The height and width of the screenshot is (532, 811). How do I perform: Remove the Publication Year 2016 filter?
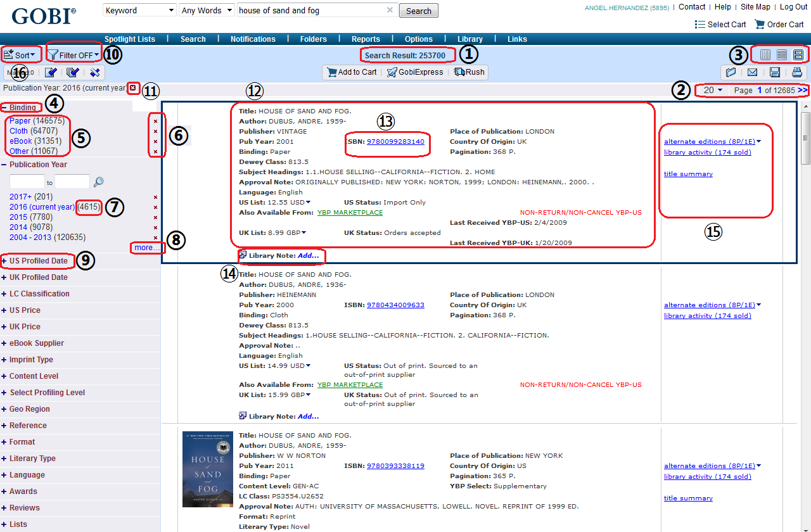coord(132,88)
